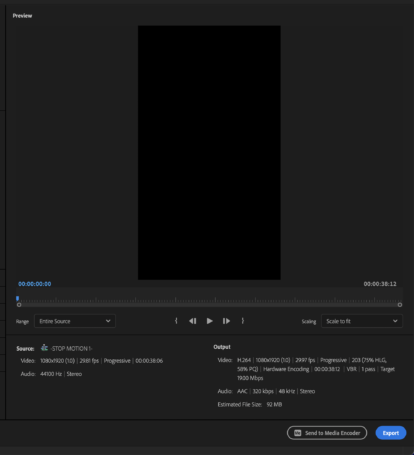Click the Set Out Point bracket icon
Viewport: 414px width, 455px height.
pos(243,321)
